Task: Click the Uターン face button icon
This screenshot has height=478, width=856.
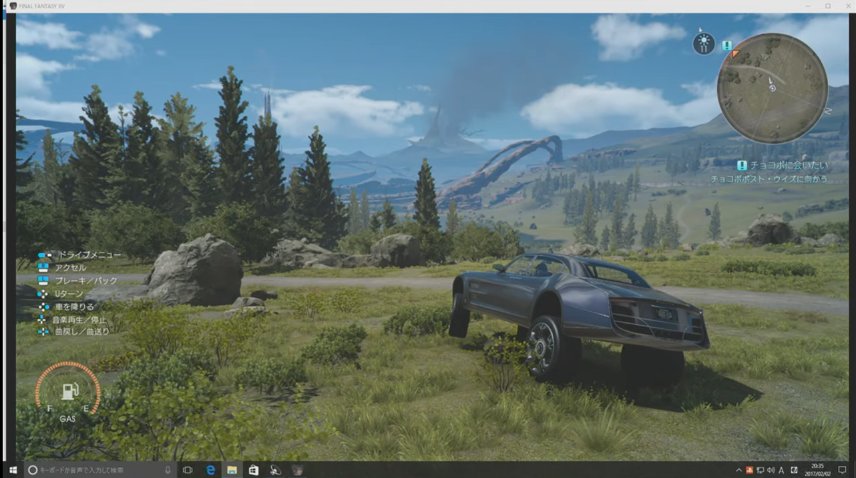Action: (x=43, y=294)
